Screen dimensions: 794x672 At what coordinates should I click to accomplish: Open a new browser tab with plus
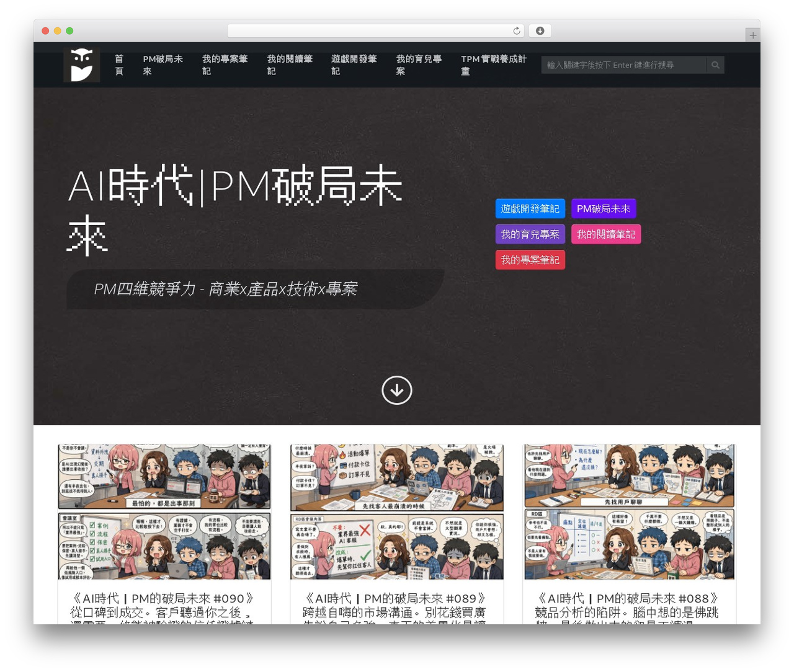coord(752,35)
